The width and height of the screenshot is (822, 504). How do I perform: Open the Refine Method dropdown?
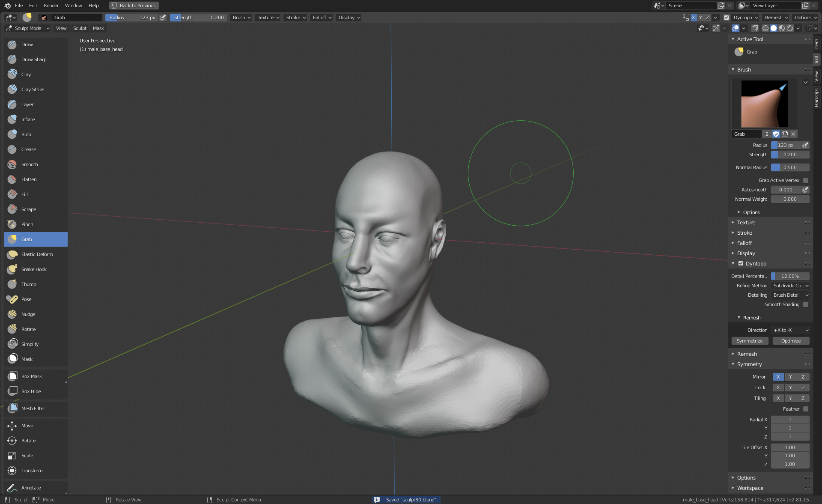[x=790, y=286]
